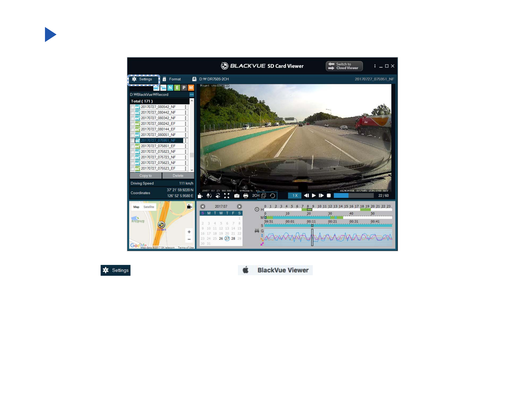Select July 28 on the calendar
525x420 pixels.
tap(233, 238)
